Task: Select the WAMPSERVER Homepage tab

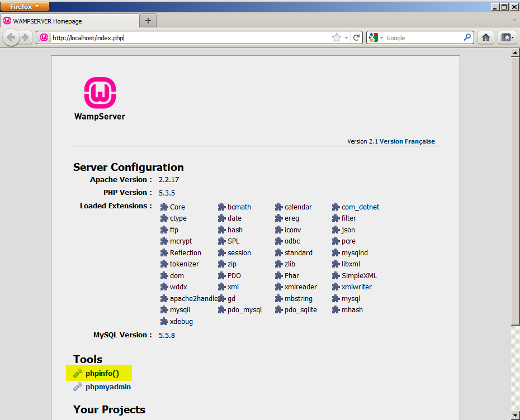Action: (70, 21)
